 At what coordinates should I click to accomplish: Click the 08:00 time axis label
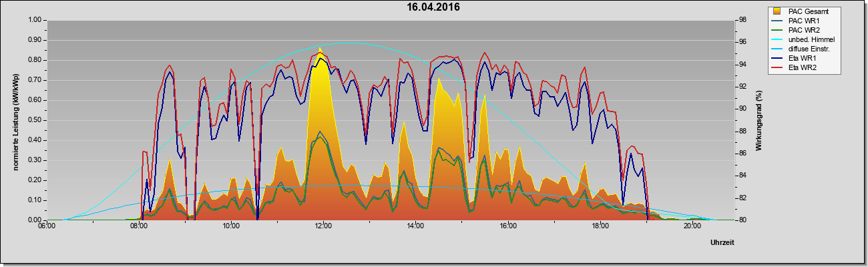pyautogui.click(x=139, y=226)
